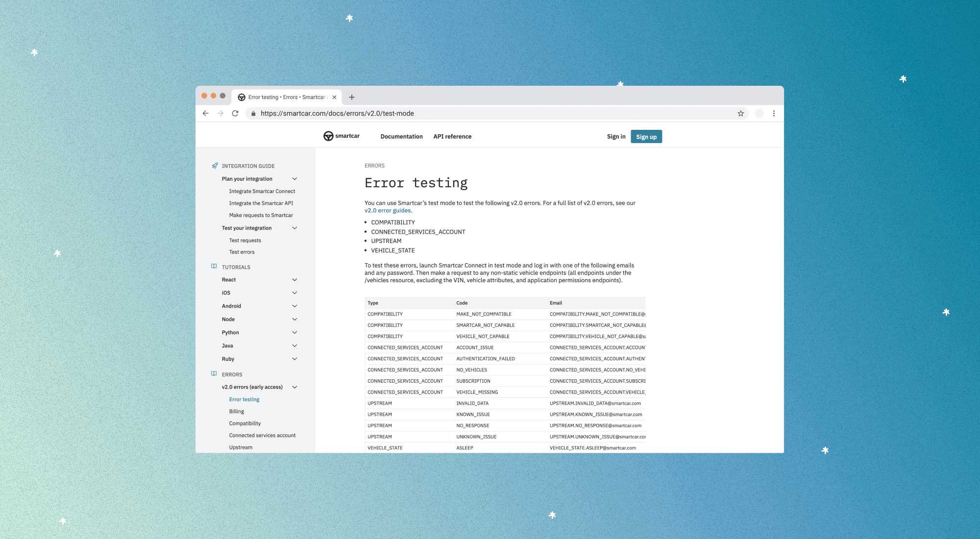The width and height of the screenshot is (980, 539).
Task: Click the Sign in link
Action: pyautogui.click(x=616, y=137)
